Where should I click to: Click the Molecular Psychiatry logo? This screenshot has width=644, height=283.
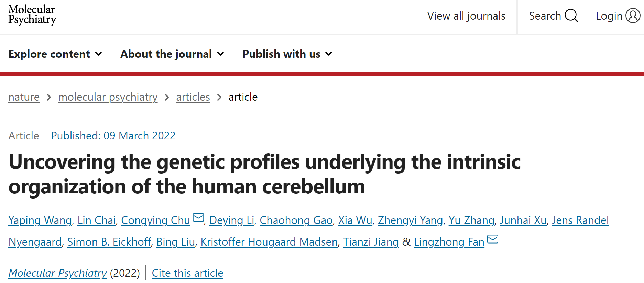[32, 15]
